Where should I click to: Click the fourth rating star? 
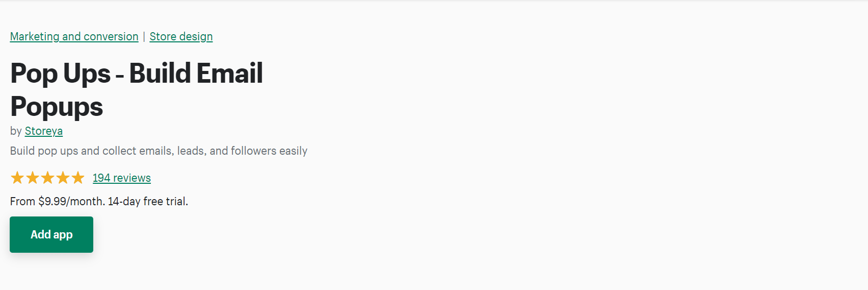pos(63,178)
